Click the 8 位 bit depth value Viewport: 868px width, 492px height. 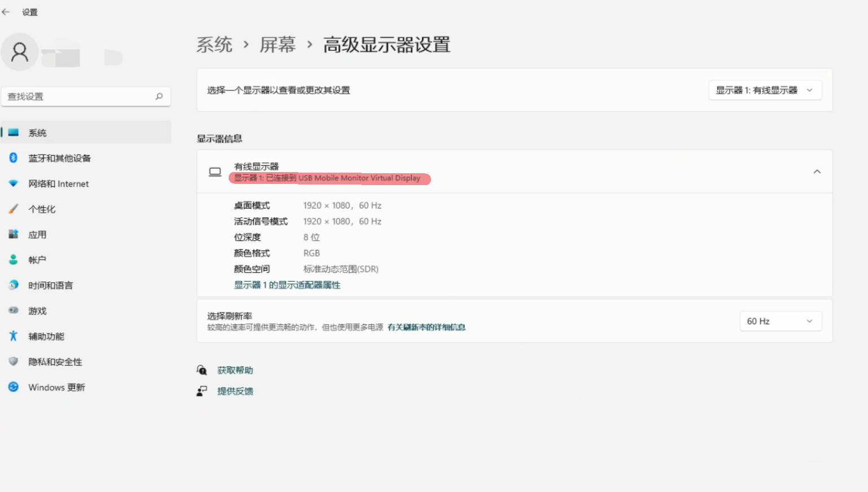coord(312,237)
